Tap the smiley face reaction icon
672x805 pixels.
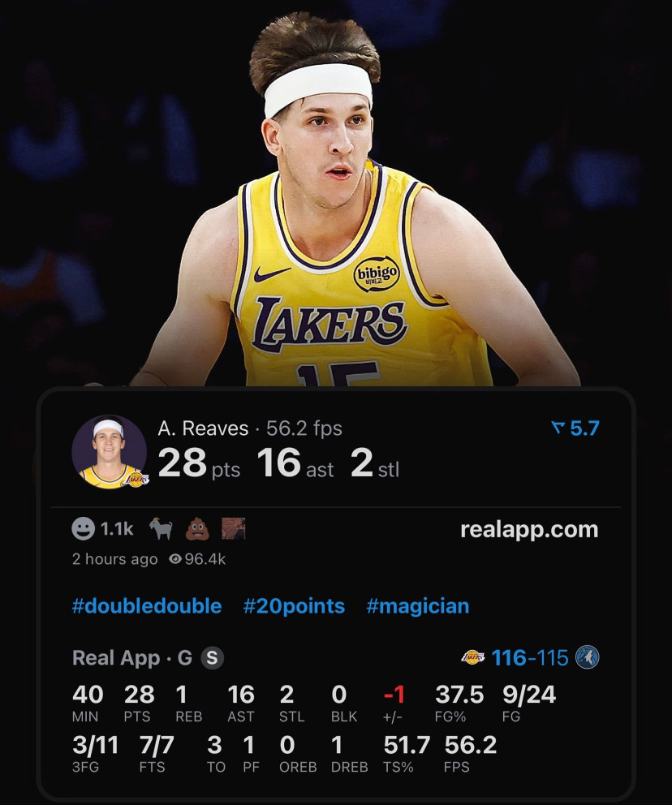coord(83,529)
